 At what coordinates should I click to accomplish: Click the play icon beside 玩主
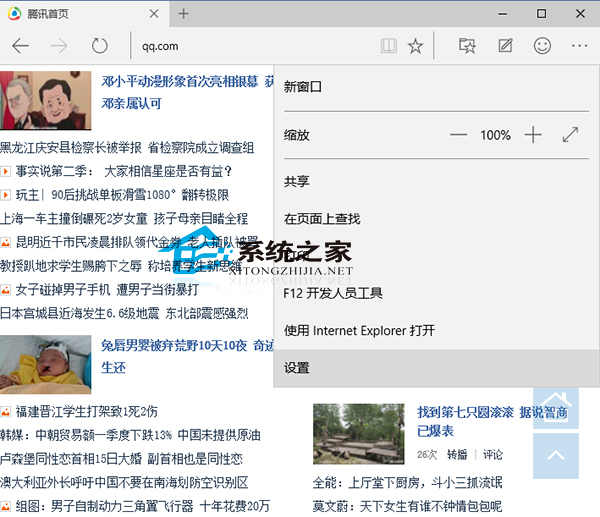coord(5,195)
